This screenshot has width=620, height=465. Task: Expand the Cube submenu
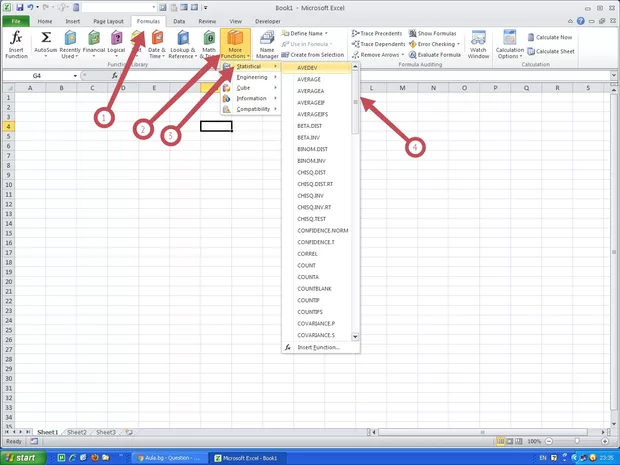tap(251, 88)
